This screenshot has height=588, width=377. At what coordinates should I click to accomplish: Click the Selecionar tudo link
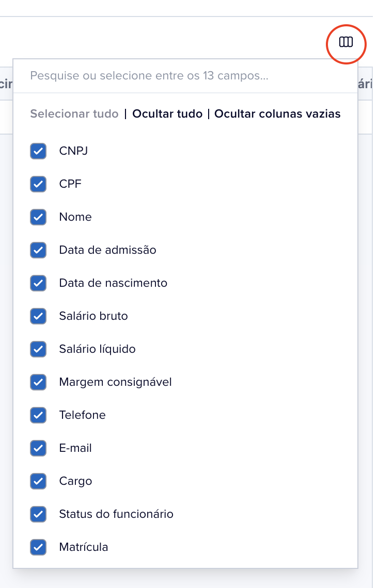[x=74, y=114]
